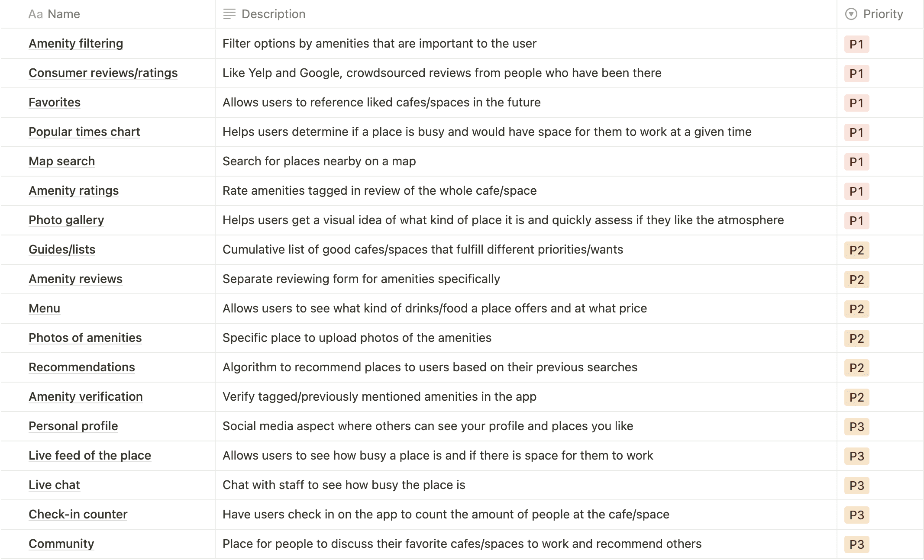Open the Priority column header menu
The image size is (924, 560).
pos(880,14)
